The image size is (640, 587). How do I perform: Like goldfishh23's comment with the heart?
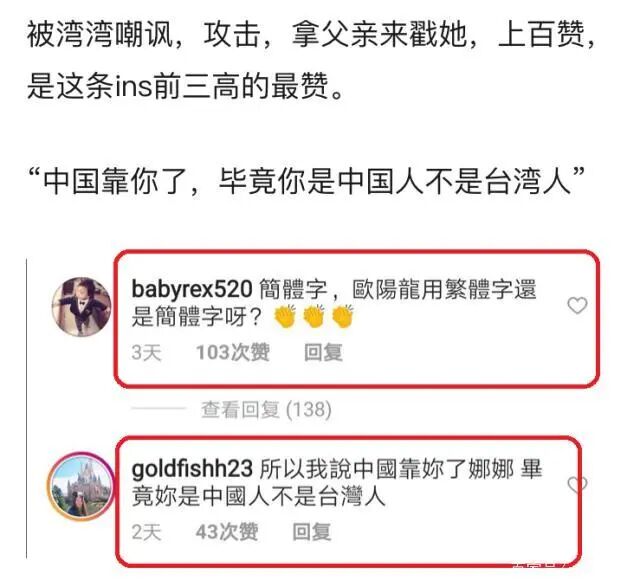click(577, 484)
